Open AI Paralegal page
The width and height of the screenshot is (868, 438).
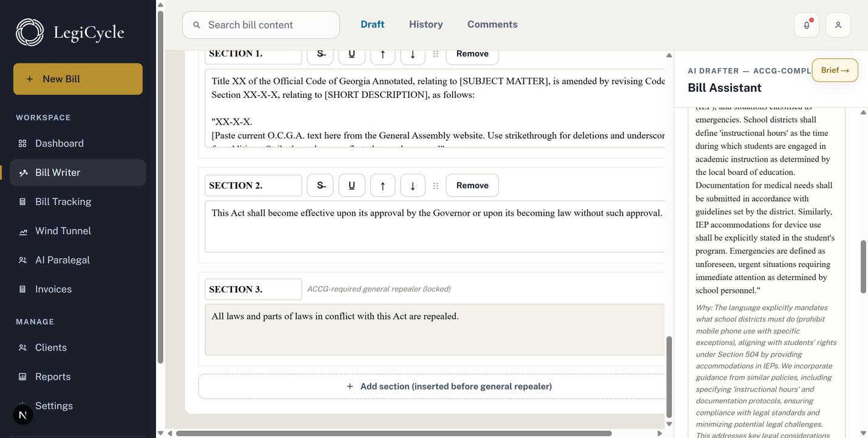tap(78, 260)
